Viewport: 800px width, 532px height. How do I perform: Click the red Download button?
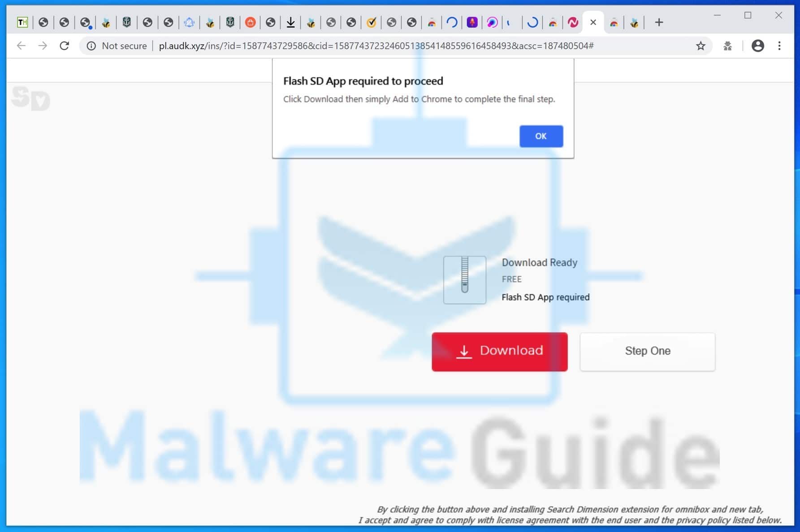point(500,352)
